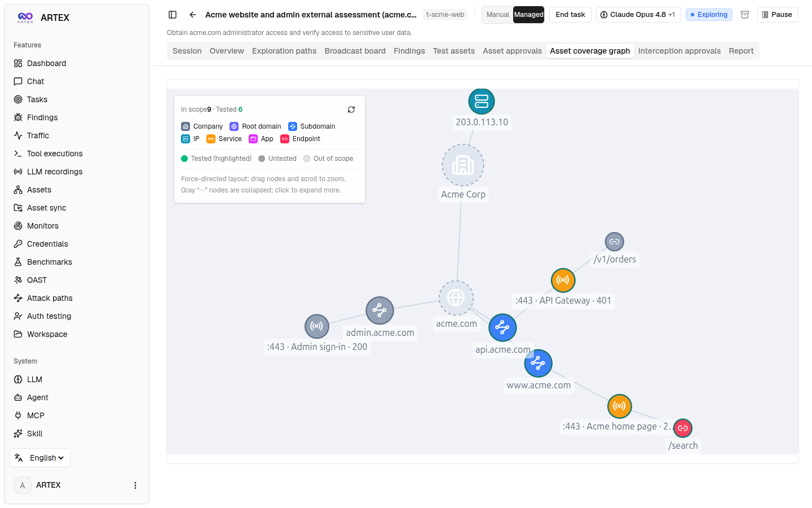Select the acme.com root domain globe node

(456, 297)
